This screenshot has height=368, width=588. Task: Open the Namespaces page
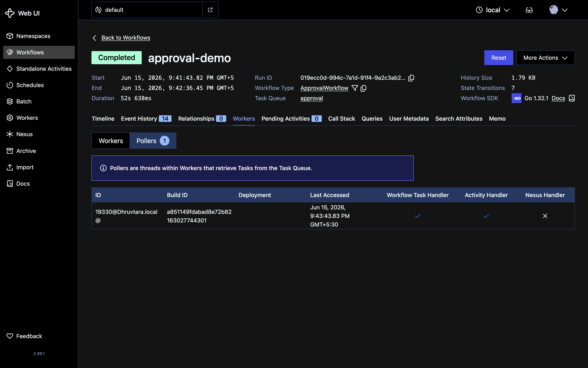(39, 36)
